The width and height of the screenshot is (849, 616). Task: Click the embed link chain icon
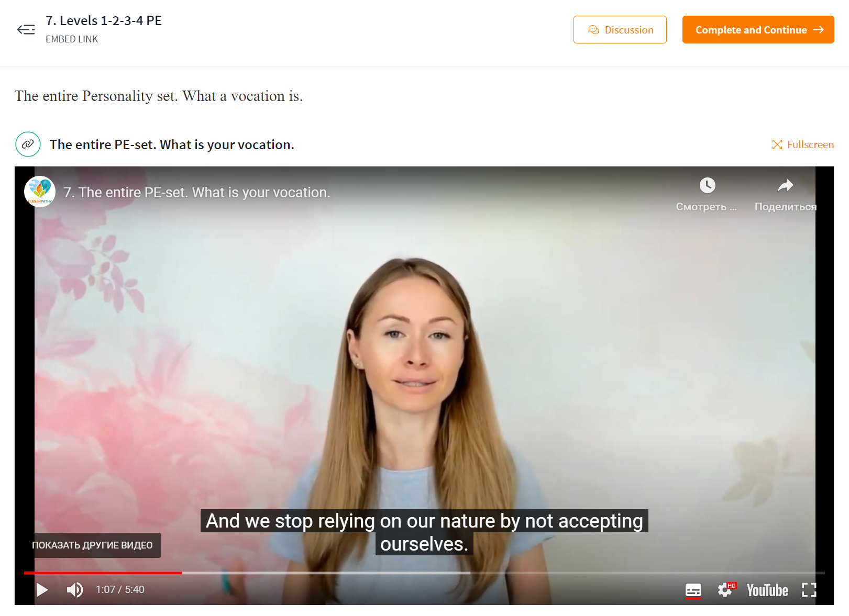click(28, 144)
